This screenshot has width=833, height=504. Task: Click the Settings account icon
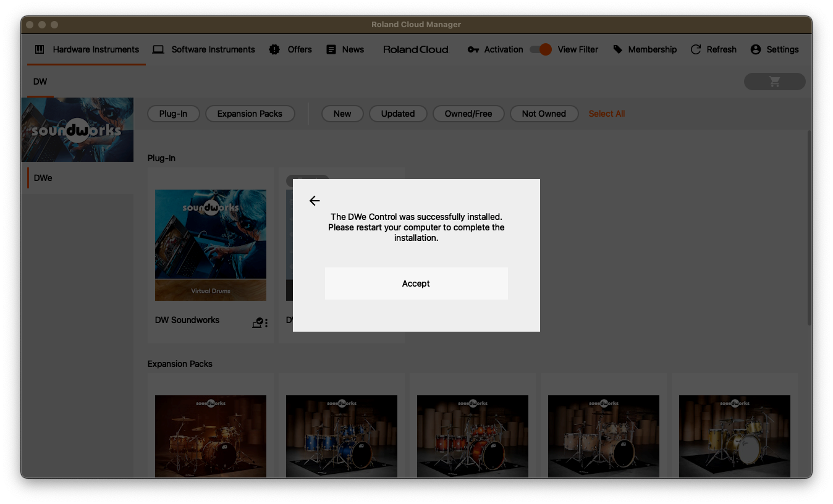click(756, 49)
